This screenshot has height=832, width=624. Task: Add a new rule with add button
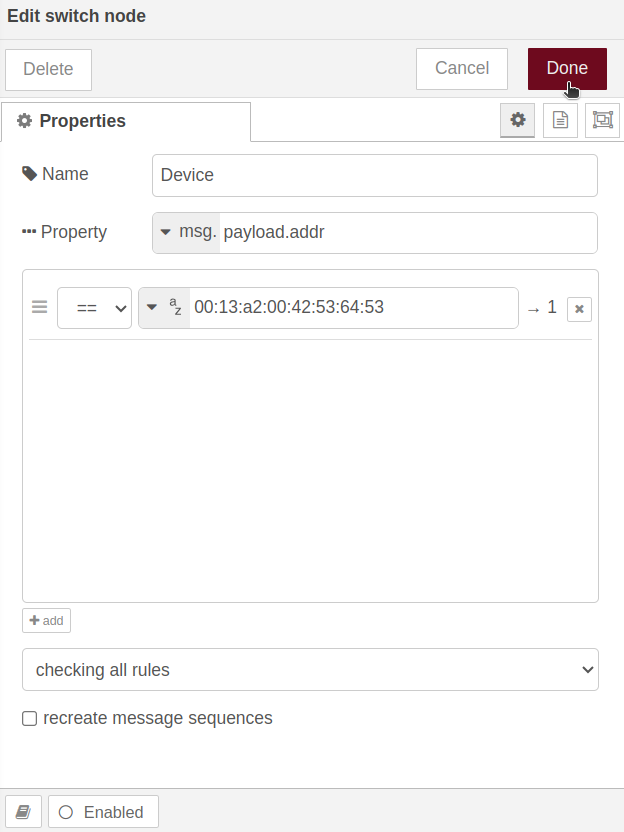tap(46, 620)
